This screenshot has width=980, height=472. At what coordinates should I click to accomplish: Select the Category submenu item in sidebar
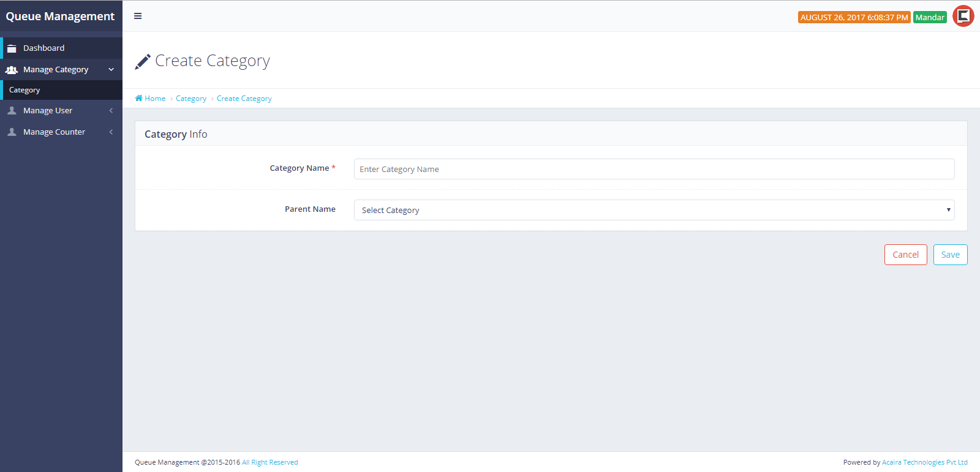click(24, 90)
